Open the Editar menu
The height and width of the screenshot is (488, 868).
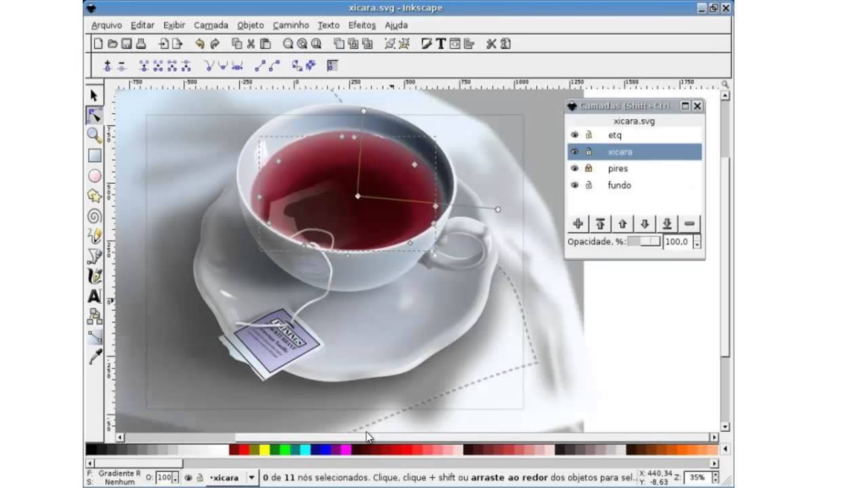142,25
